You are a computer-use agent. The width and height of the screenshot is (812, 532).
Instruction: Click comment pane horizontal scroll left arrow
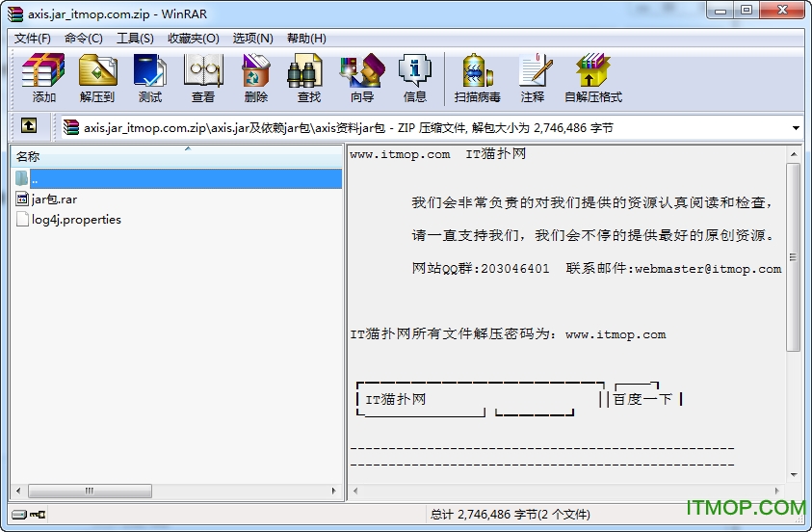355,491
